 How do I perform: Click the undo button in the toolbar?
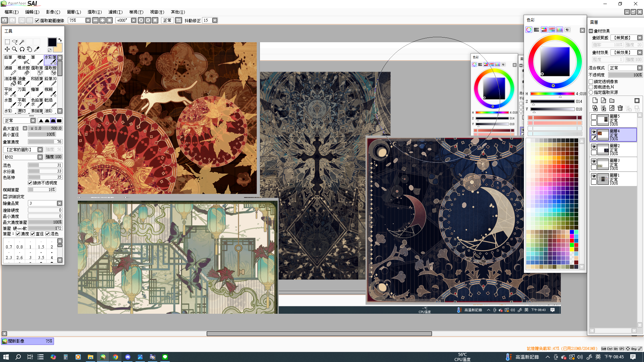pyautogui.click(x=4, y=20)
